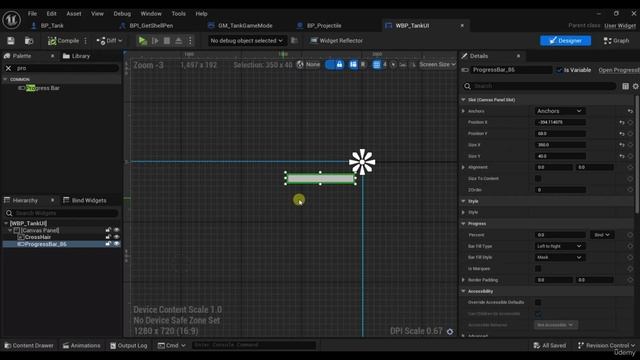Click property matrix grid icon in Details
The width and height of the screenshot is (640, 360).
click(625, 86)
